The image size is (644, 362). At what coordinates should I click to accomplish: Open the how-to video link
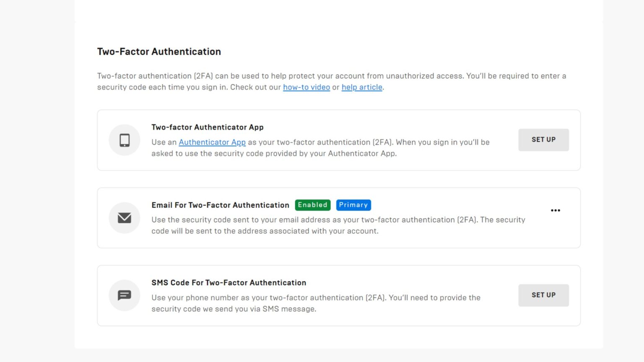[306, 87]
